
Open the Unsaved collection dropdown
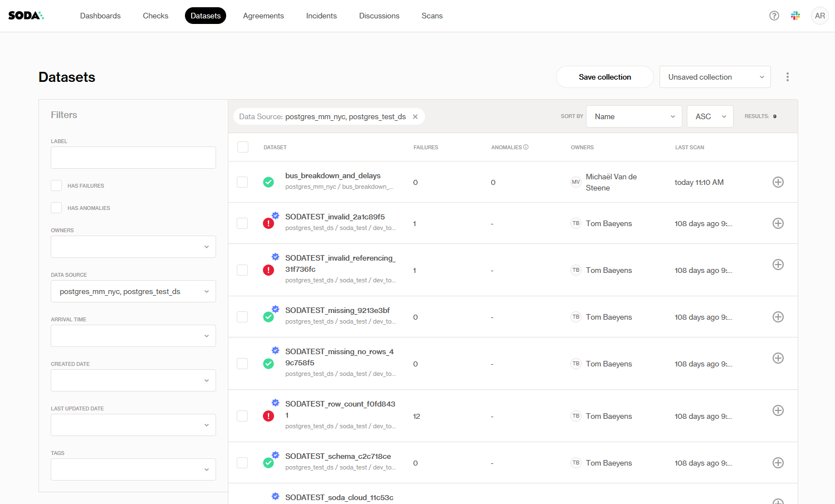(715, 77)
